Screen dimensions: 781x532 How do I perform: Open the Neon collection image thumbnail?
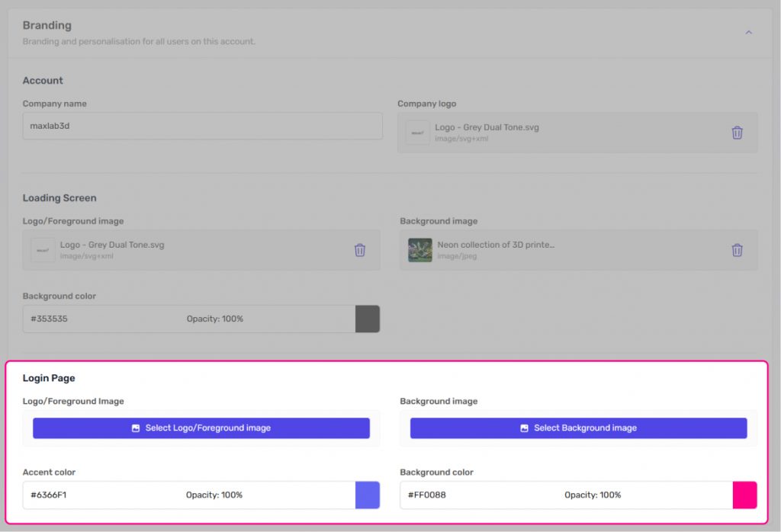(x=420, y=250)
